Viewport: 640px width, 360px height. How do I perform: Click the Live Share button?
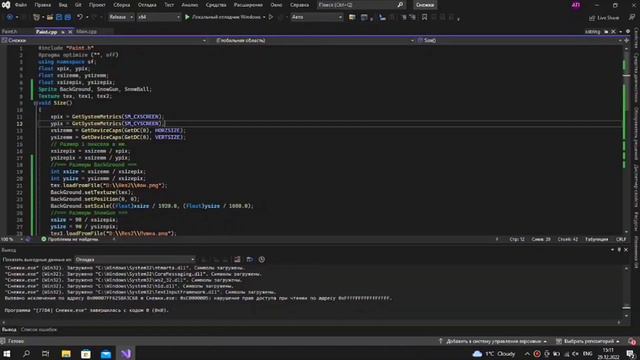(x=604, y=18)
